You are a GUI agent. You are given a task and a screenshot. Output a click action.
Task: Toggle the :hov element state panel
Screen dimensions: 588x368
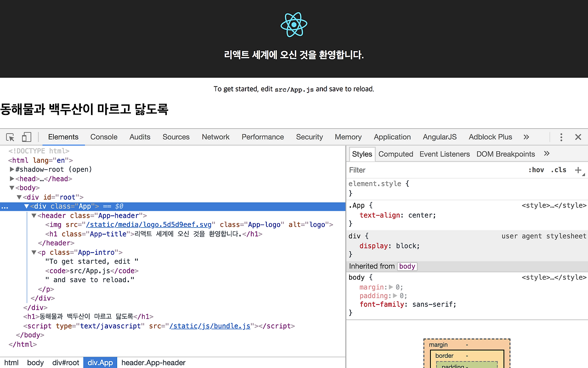pos(536,170)
